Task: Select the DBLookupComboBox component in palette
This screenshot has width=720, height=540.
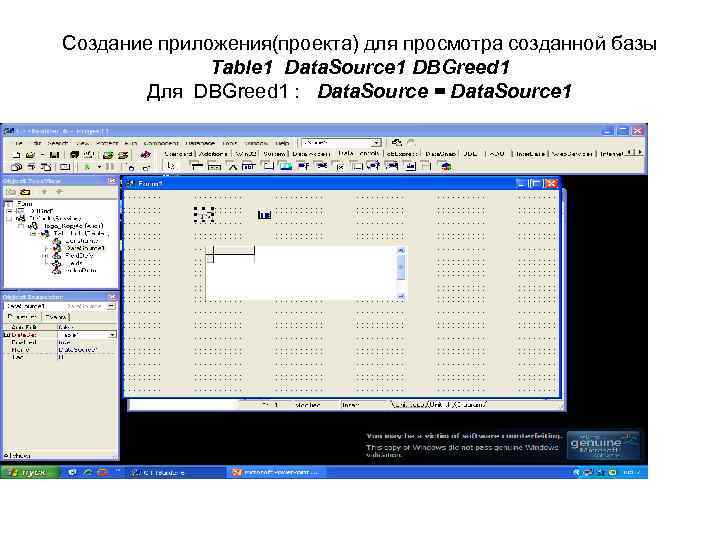Action: tap(392, 167)
